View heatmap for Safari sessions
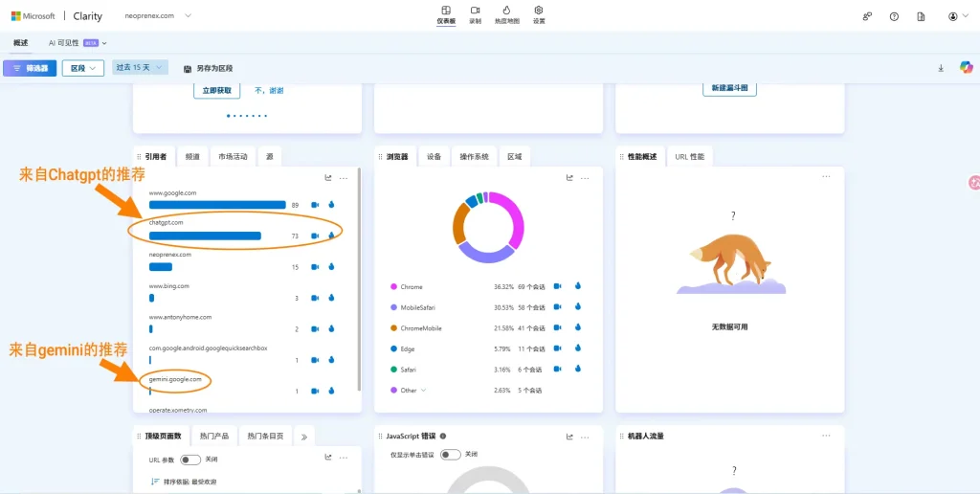Image resolution: width=980 pixels, height=494 pixels. point(578,369)
